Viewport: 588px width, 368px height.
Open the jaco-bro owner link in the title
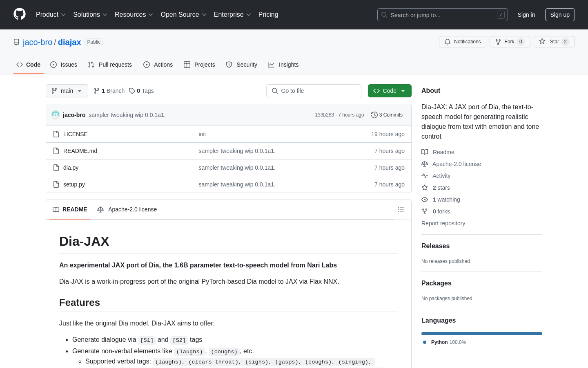coord(38,42)
